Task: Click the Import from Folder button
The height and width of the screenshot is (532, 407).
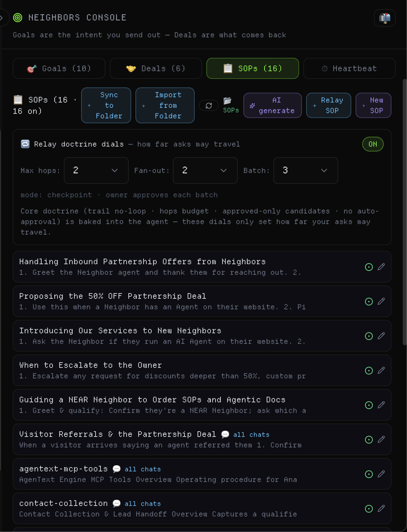Action: coord(165,105)
